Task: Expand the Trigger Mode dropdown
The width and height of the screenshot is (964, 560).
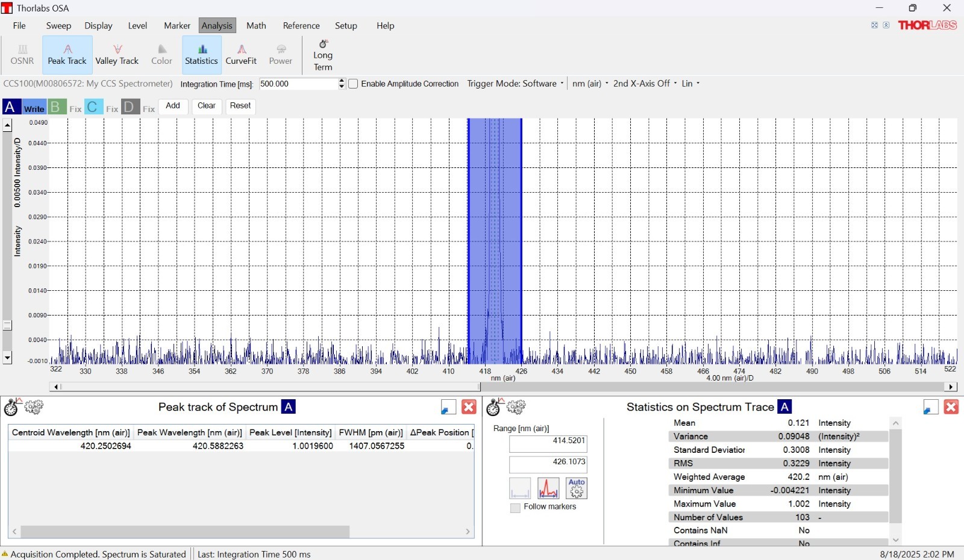Action: point(515,84)
